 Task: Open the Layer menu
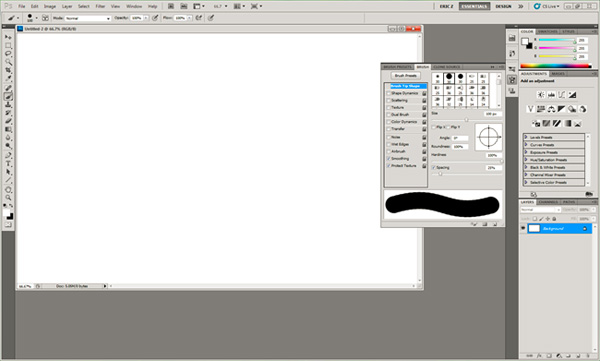pyautogui.click(x=67, y=6)
